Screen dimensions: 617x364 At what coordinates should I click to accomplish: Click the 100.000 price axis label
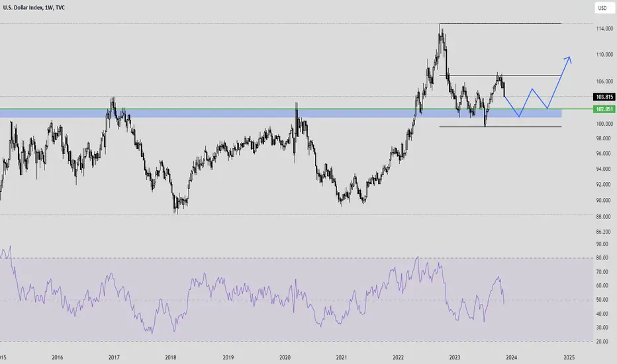tap(604, 124)
